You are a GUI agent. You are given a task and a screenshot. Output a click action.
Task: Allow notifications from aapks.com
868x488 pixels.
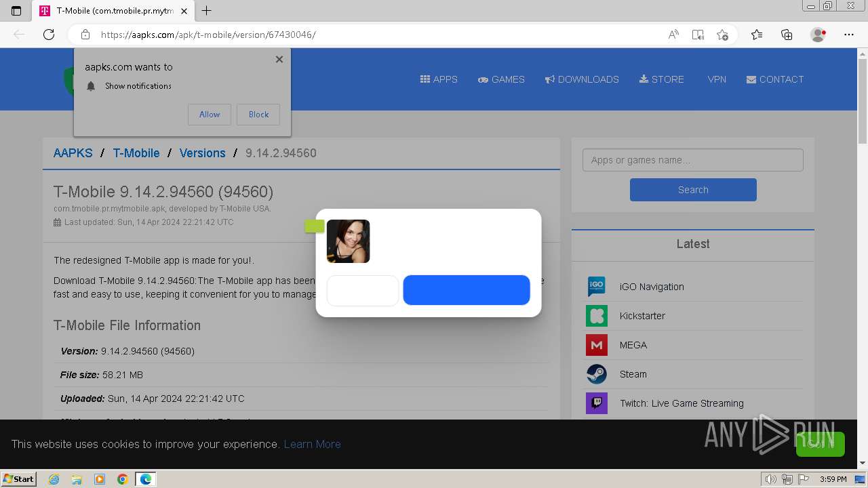click(210, 115)
